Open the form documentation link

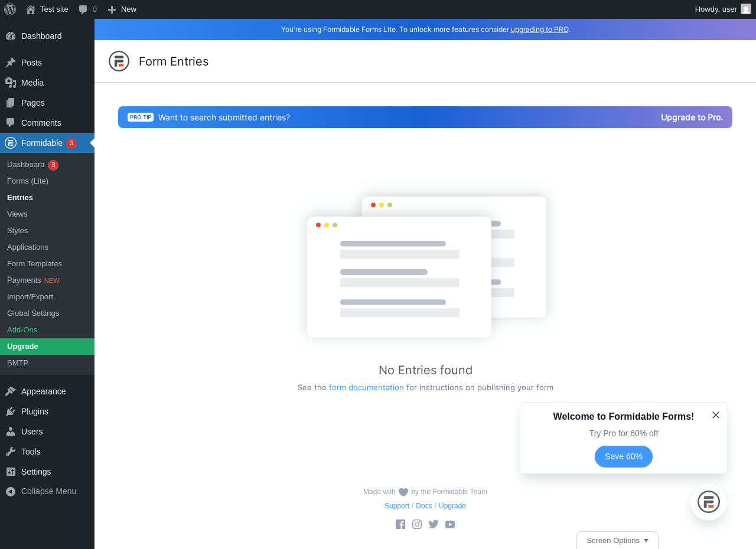click(x=366, y=388)
